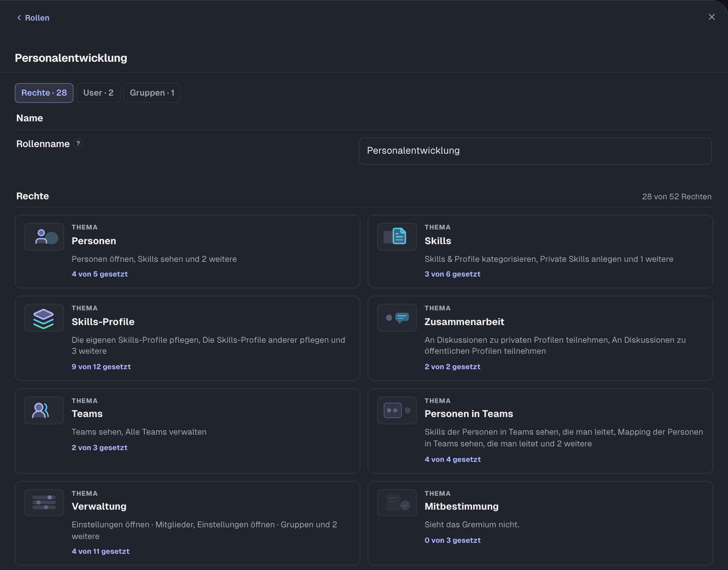Screen dimensions: 728x570
Task: Click the Personen theme icon
Action: pos(44,237)
